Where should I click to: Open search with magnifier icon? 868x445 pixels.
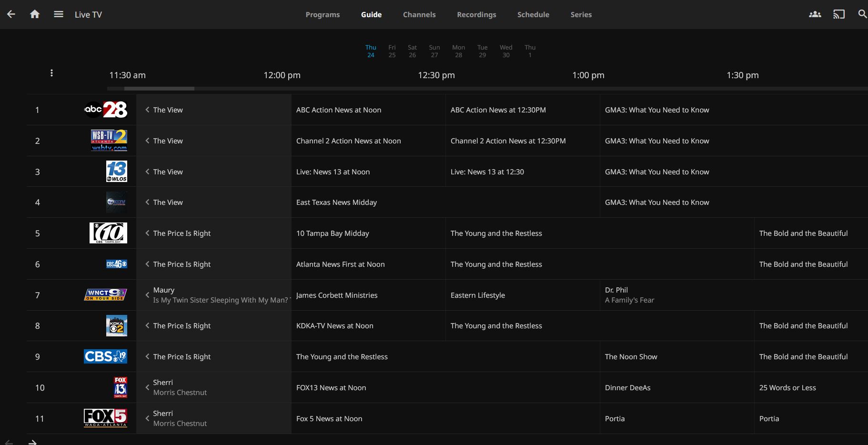862,14
